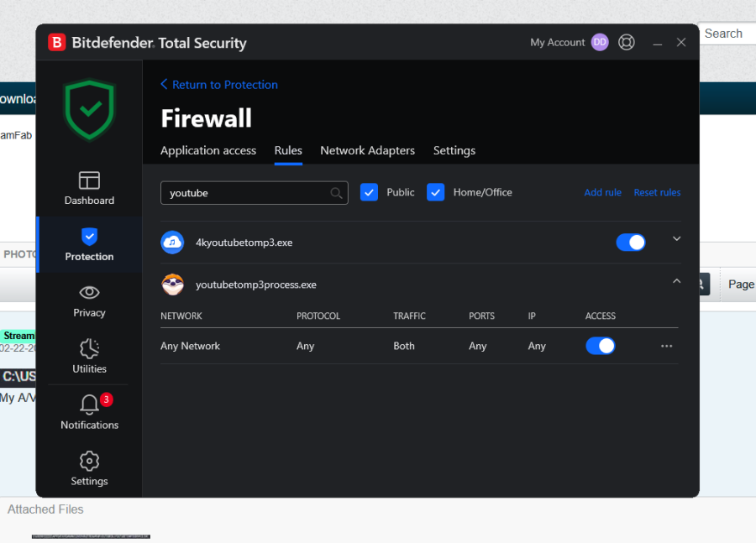Viewport: 756px width, 543px height.
Task: Click the search magnifier icon
Action: pyautogui.click(x=336, y=193)
